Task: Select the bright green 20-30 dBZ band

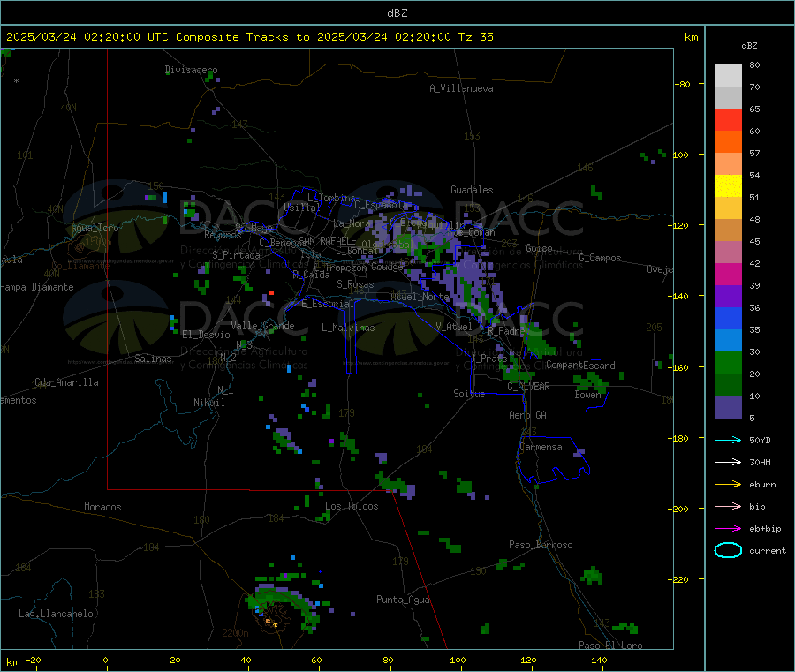Action: 728,362
